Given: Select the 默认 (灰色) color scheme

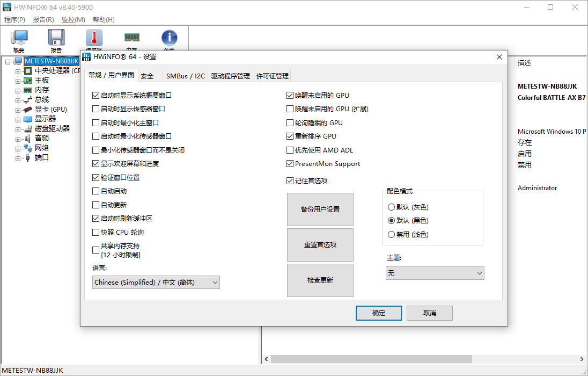Looking at the screenshot, I should (392, 207).
